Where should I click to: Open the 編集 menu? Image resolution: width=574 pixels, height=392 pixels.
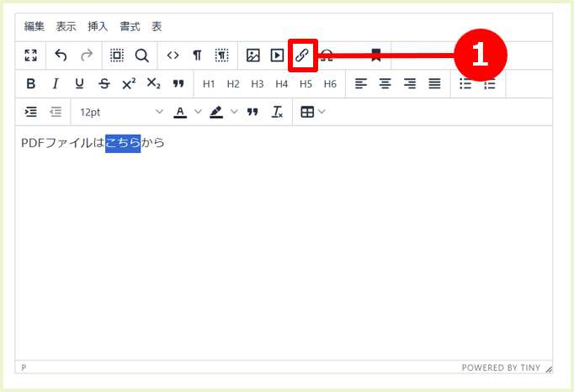tap(35, 26)
